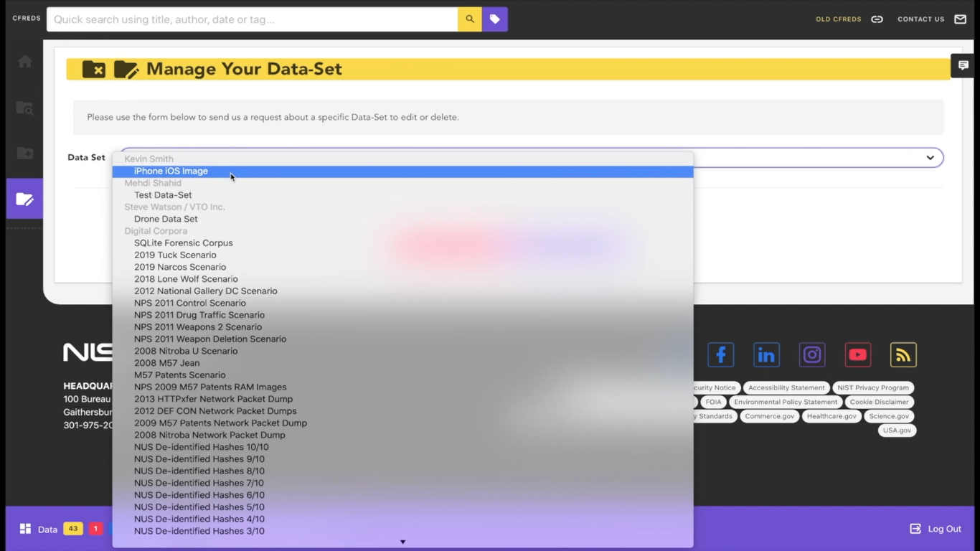Open NIST YouTube channel icon
The height and width of the screenshot is (551, 980).
pyautogui.click(x=857, y=355)
